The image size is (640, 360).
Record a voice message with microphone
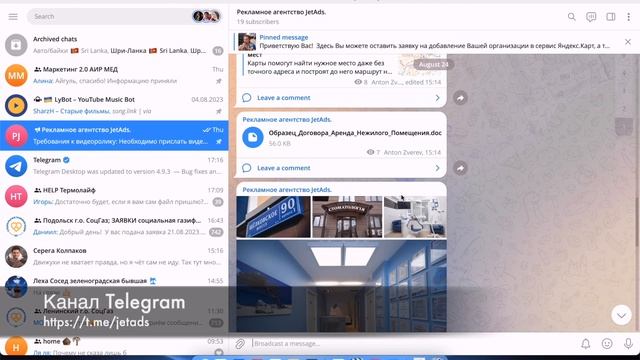[628, 344]
